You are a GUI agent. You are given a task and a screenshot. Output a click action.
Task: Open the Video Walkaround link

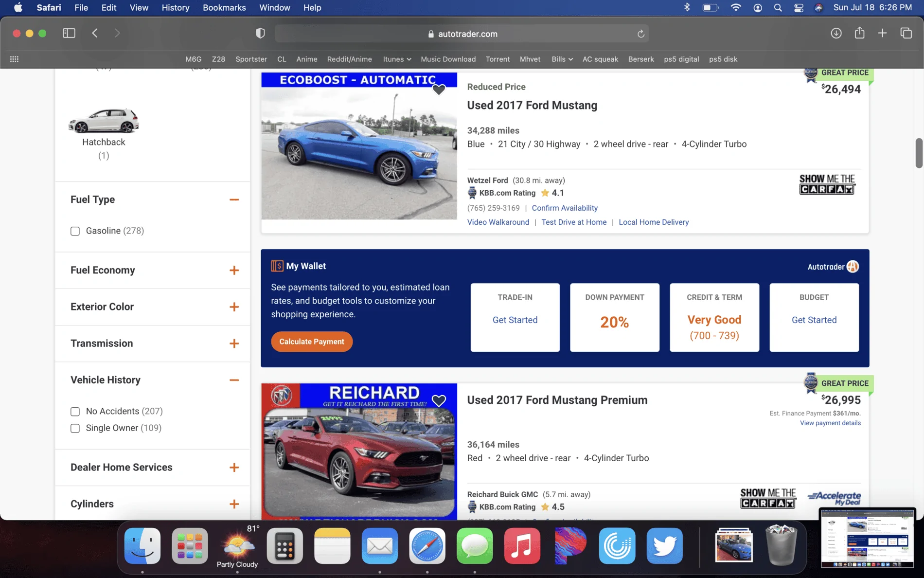coord(498,222)
